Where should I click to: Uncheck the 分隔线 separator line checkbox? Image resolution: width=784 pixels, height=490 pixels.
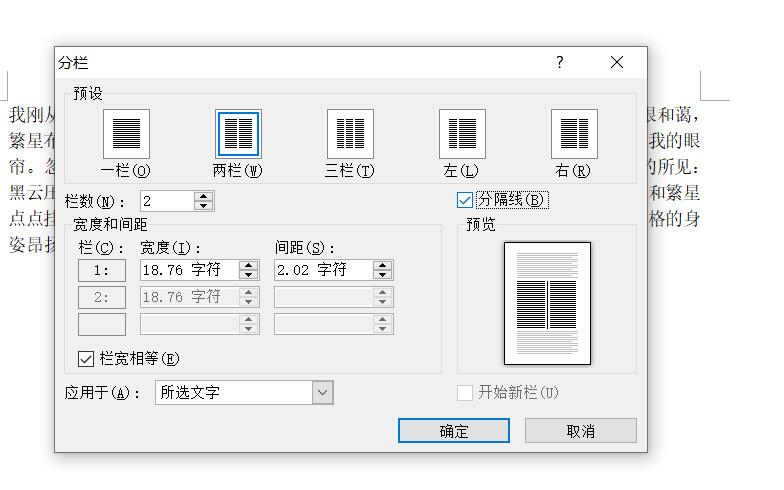pyautogui.click(x=465, y=200)
